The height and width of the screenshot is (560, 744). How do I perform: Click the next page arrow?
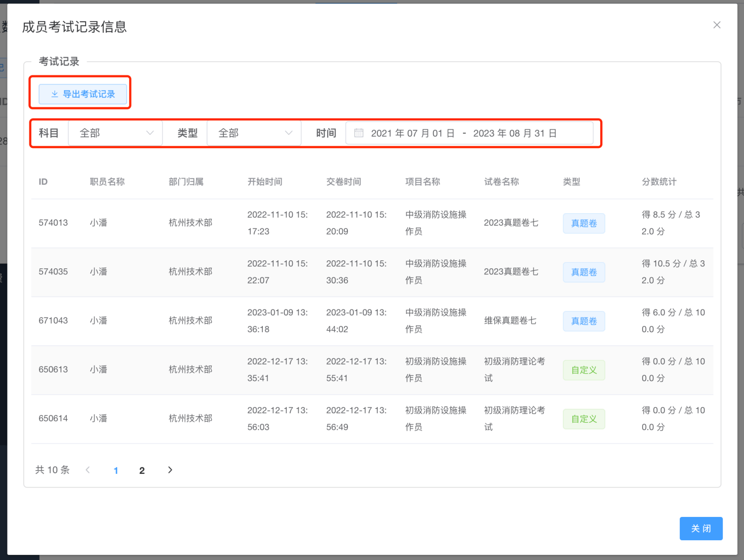tap(170, 470)
